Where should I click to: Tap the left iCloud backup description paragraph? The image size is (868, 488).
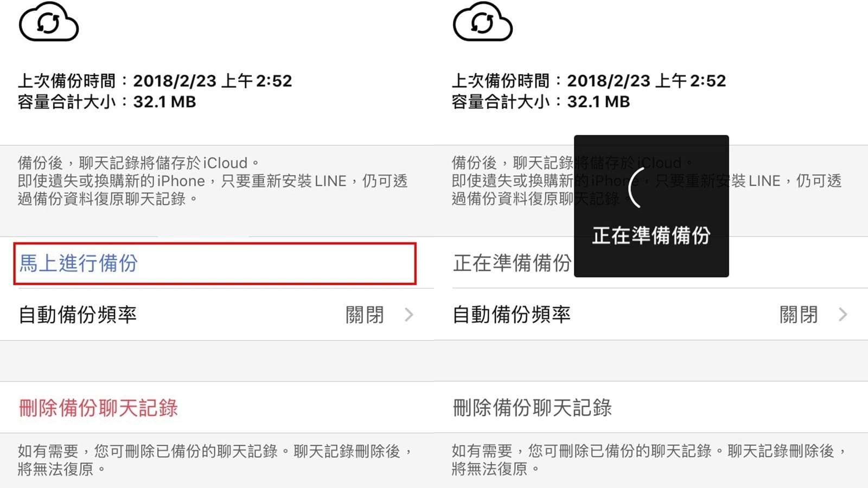click(x=213, y=181)
